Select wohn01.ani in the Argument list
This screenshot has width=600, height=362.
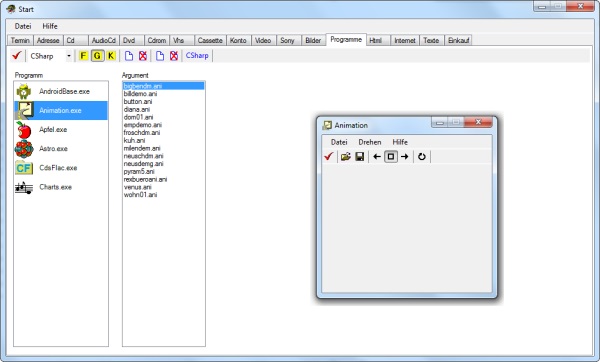coord(163,195)
